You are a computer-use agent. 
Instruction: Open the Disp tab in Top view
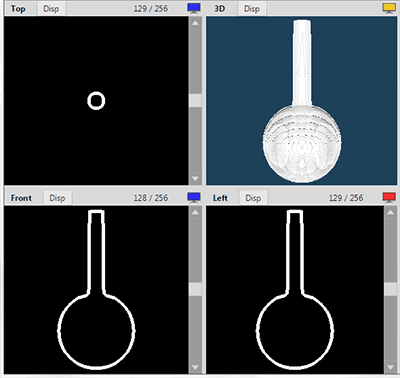coord(51,9)
